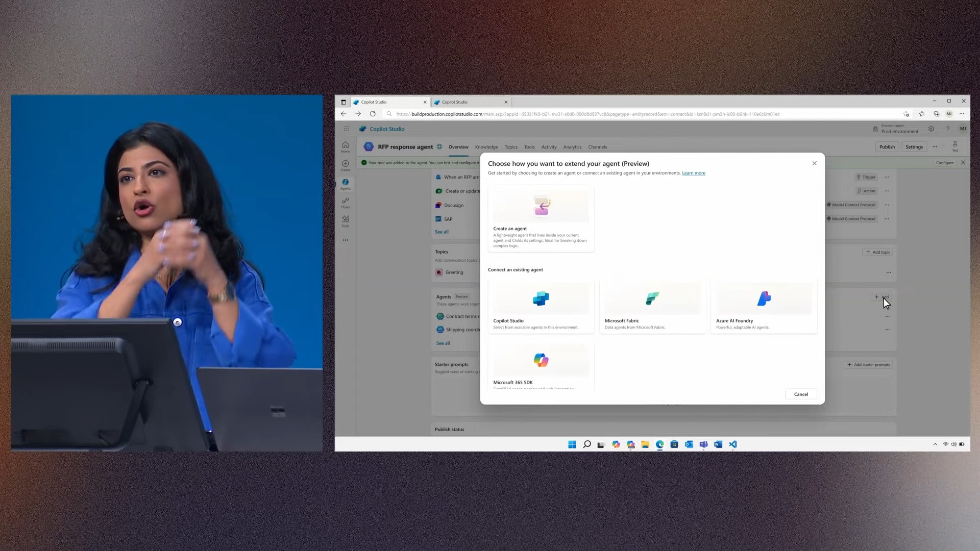The width and height of the screenshot is (980, 551).
Task: Choose the Microsoft Fabric agent card
Action: (652, 306)
